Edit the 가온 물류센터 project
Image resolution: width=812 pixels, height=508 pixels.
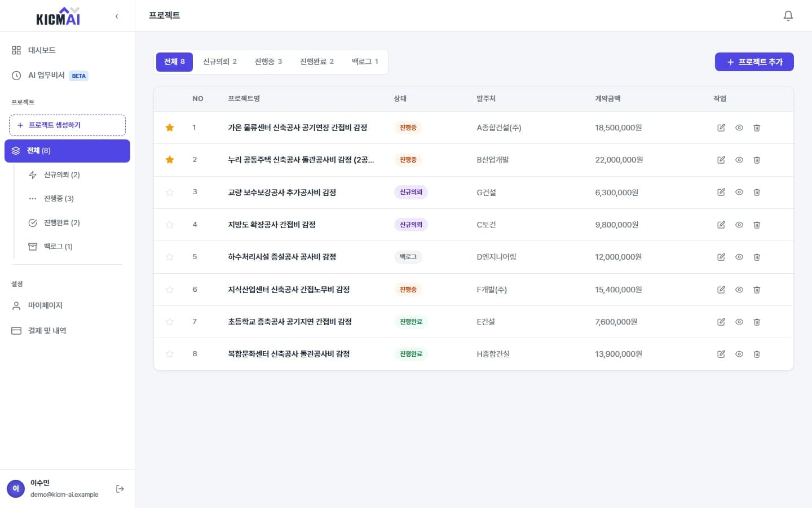pos(721,128)
